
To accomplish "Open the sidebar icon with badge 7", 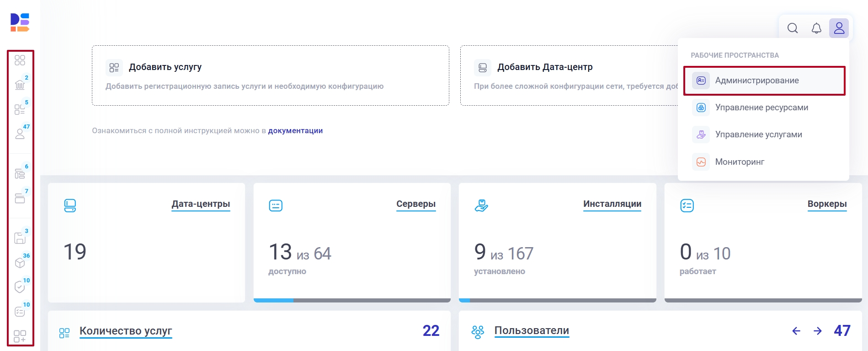I will (20, 198).
